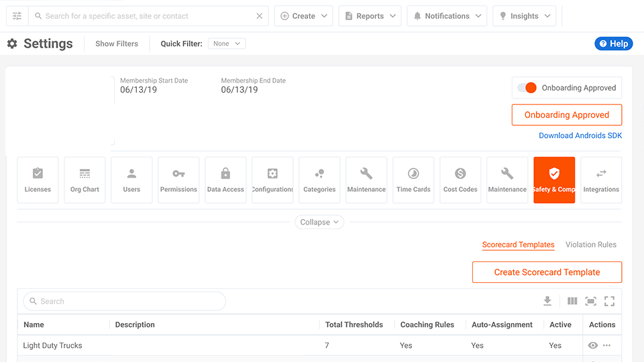Screen dimensions: 644x362
Task: Toggle the Onboarding Approved switch
Action: [x=527, y=88]
